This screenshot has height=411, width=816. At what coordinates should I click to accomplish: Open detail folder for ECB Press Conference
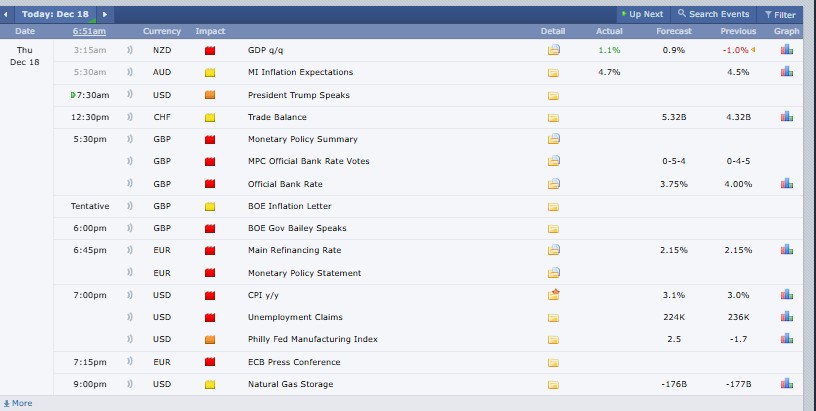point(553,362)
